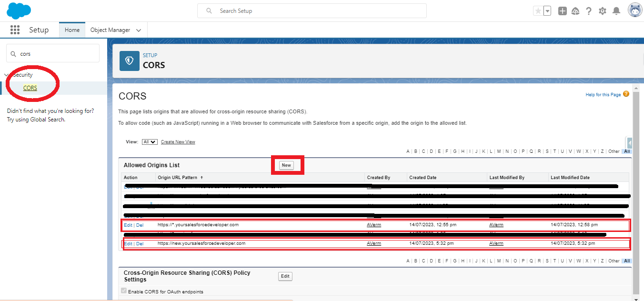Filter by Other above the origins list
The image size is (644, 301).
pos(614,151)
